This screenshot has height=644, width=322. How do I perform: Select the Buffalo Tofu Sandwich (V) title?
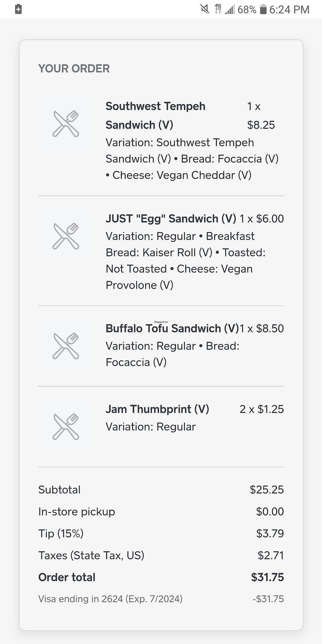point(172,328)
